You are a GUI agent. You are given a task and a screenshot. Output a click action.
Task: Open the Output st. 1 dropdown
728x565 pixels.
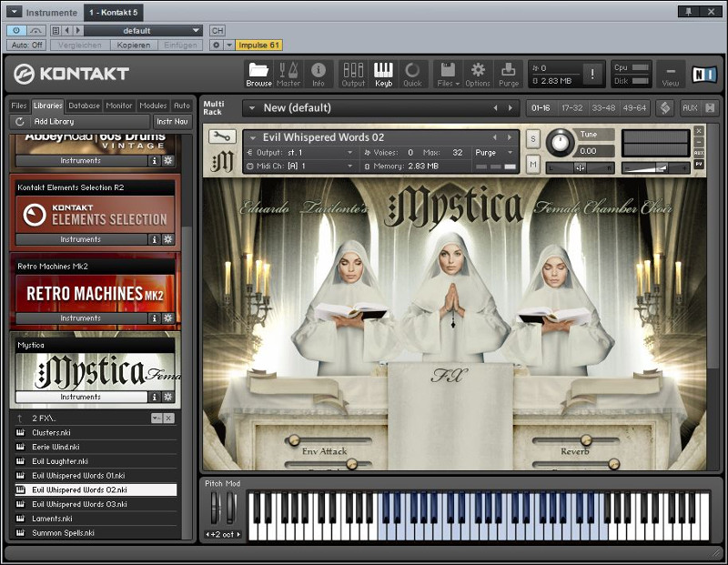coord(300,153)
